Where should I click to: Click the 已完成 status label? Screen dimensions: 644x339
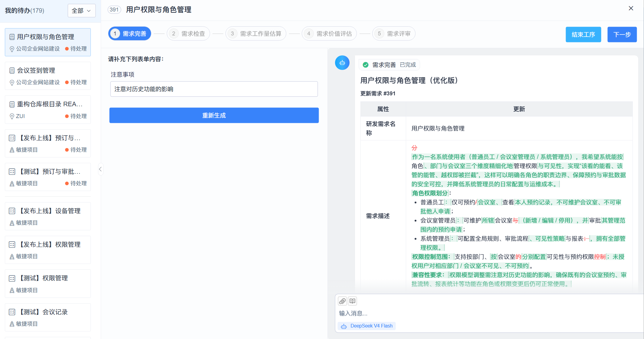pos(408,65)
